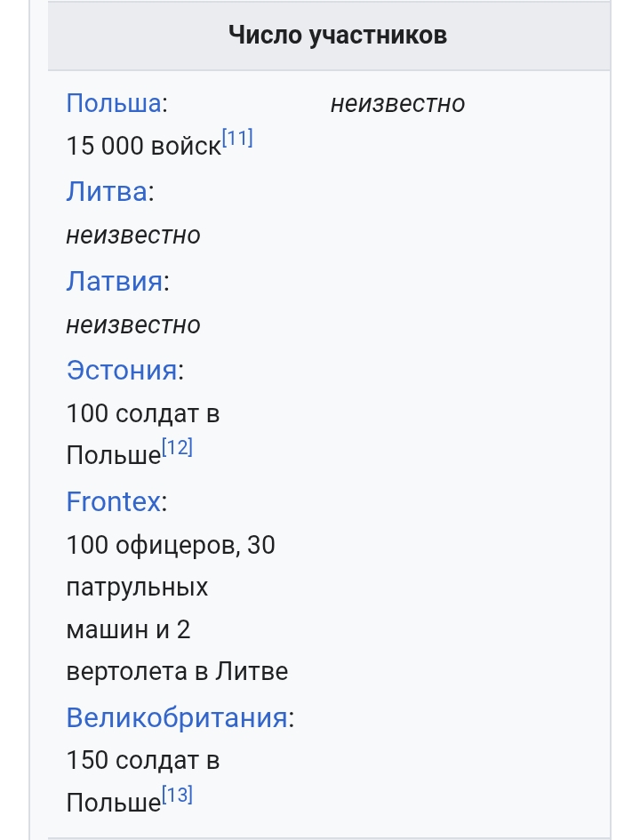Click the 100 солдат в text line
This screenshot has width=640, height=840.
[143, 413]
